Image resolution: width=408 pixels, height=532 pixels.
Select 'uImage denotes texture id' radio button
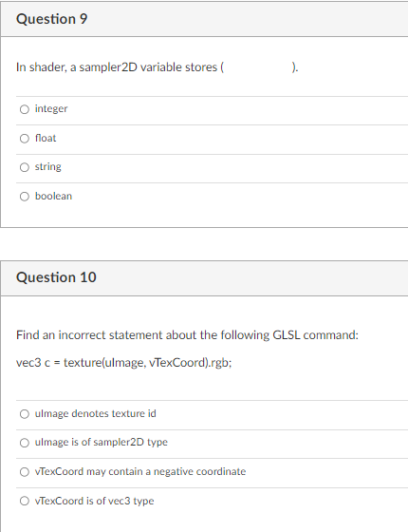25,414
